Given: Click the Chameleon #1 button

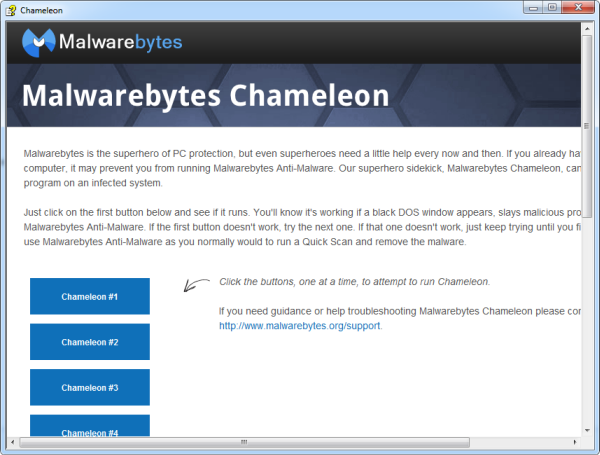Looking at the screenshot, I should coord(90,296).
